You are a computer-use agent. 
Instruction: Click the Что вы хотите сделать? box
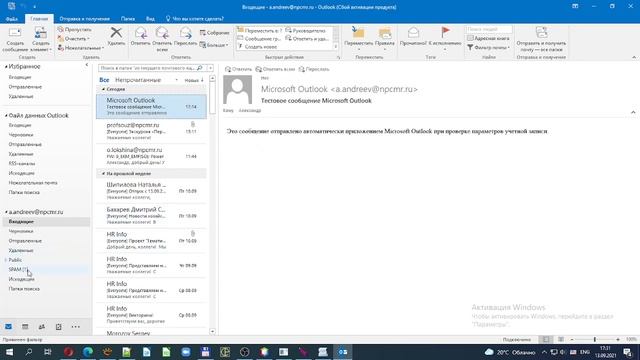pyautogui.click(x=195, y=19)
